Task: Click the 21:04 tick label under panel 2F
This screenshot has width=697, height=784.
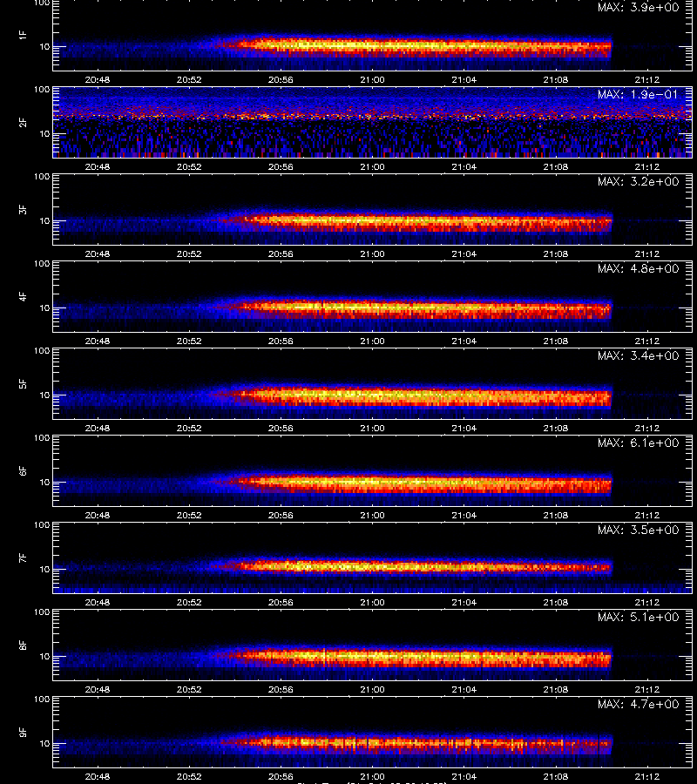Action: tap(464, 166)
